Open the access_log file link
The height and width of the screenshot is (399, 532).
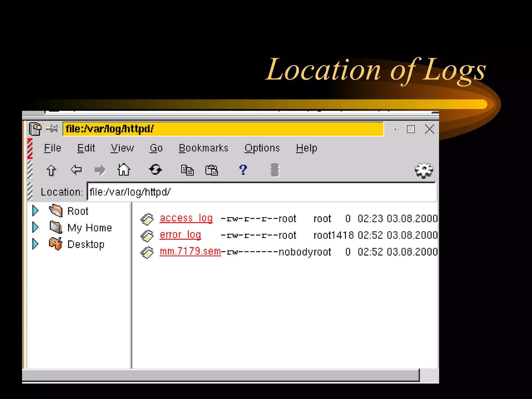pyautogui.click(x=186, y=218)
